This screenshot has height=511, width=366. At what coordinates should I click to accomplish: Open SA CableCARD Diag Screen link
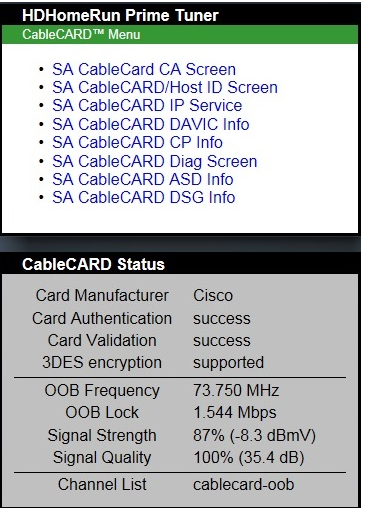(x=155, y=161)
